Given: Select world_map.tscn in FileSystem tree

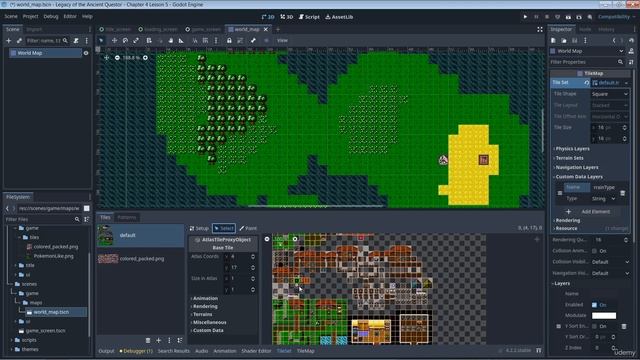Looking at the screenshot, I should 51,312.
